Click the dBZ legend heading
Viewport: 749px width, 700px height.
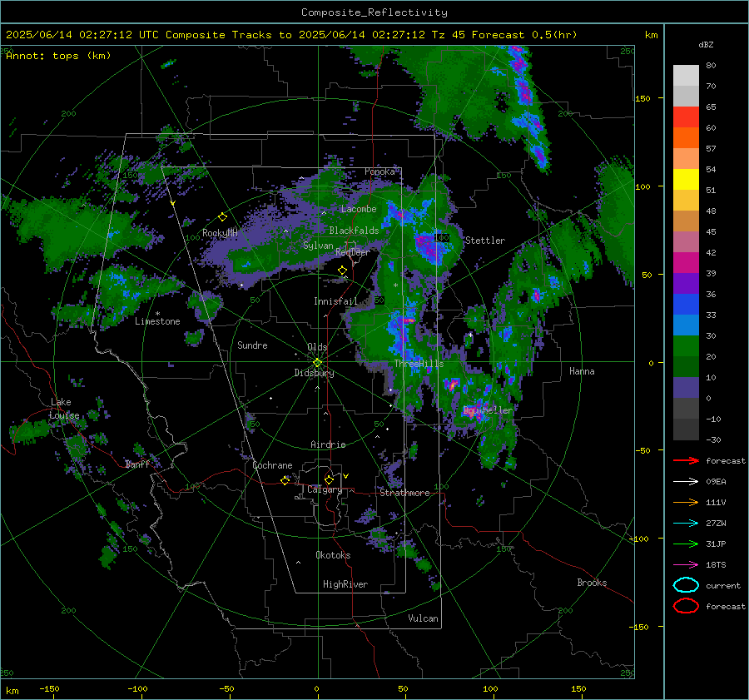tap(706, 44)
